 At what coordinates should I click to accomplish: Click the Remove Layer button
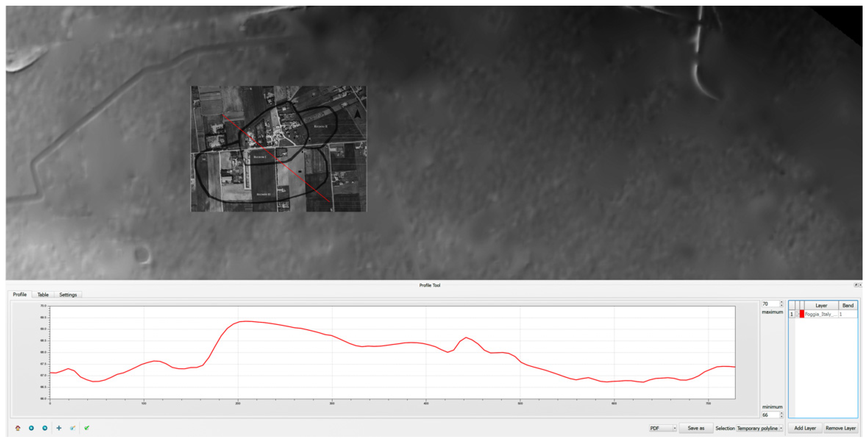[x=840, y=428]
